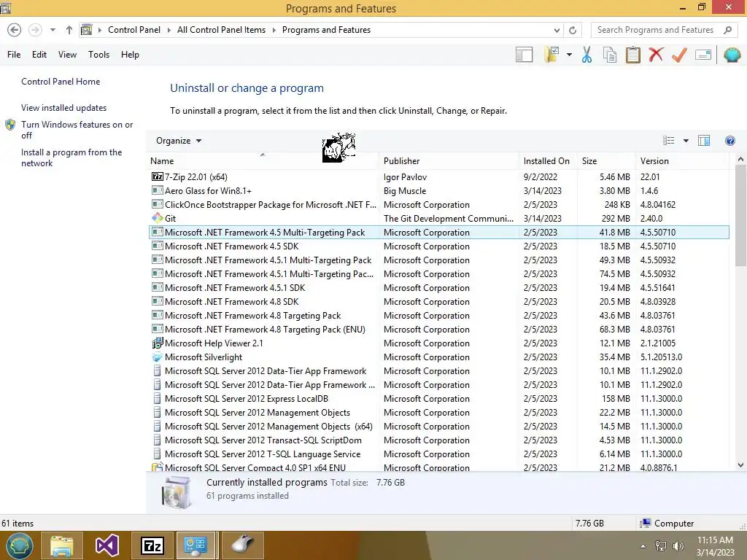This screenshot has width=747, height=560.
Task: Select ClickOnce Bootstrapper Package entry
Action: tap(439, 205)
